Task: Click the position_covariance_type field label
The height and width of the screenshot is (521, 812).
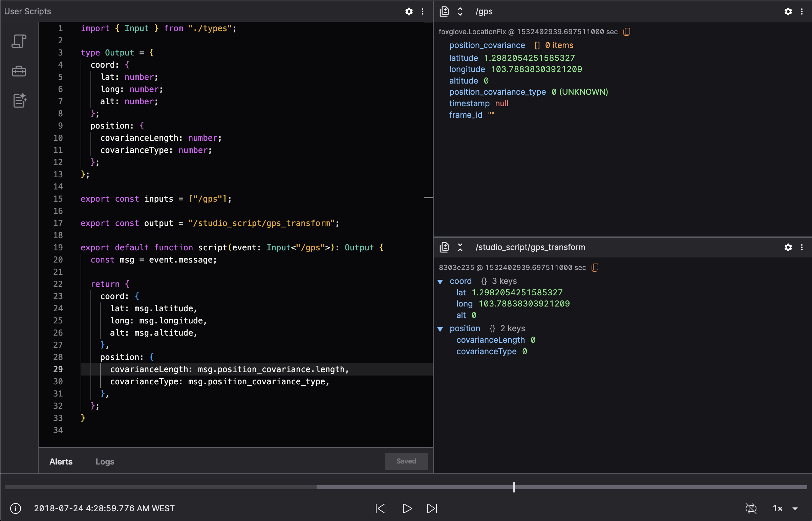Action: click(497, 92)
